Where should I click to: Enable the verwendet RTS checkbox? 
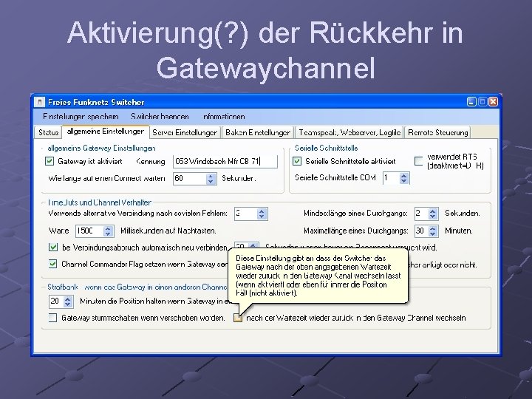[x=419, y=161]
